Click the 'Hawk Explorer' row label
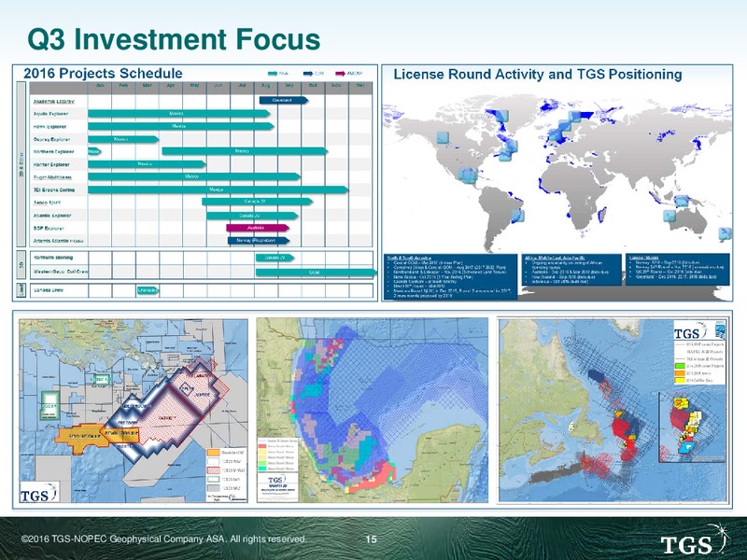The width and height of the screenshot is (747, 560). coord(50,127)
